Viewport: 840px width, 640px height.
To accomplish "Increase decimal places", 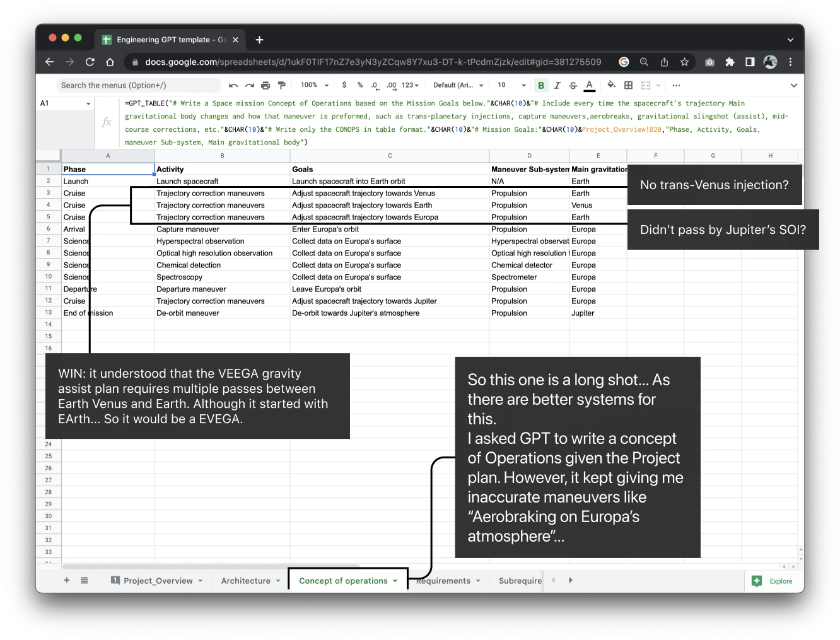I will click(x=391, y=85).
